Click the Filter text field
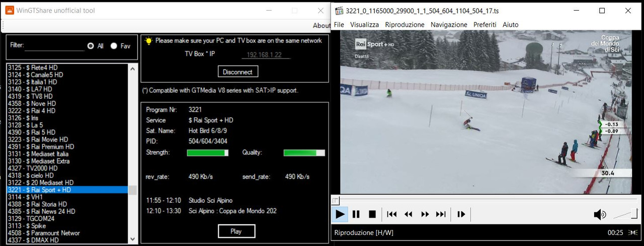Viewport: 644px width, 246px height. (x=54, y=45)
